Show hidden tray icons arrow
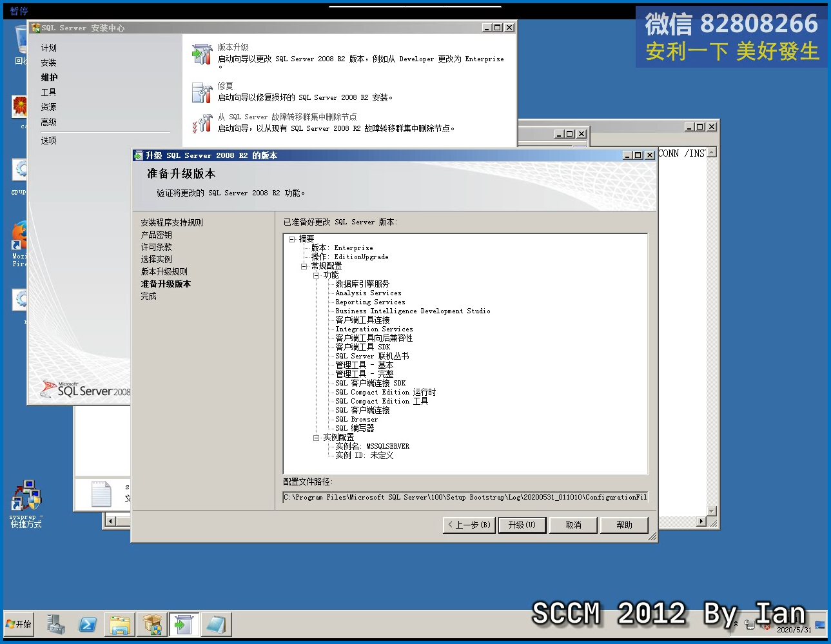This screenshot has height=644, width=831. click(x=736, y=624)
